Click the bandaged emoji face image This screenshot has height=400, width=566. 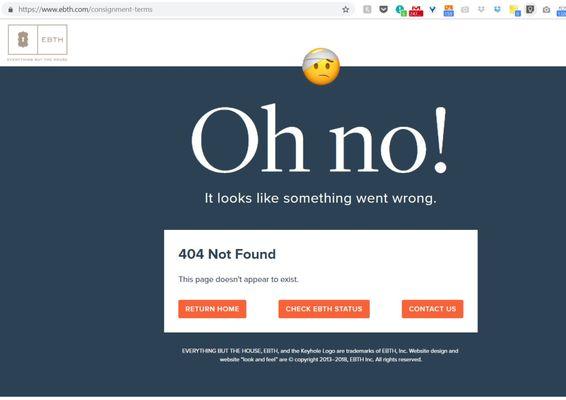tap(321, 66)
